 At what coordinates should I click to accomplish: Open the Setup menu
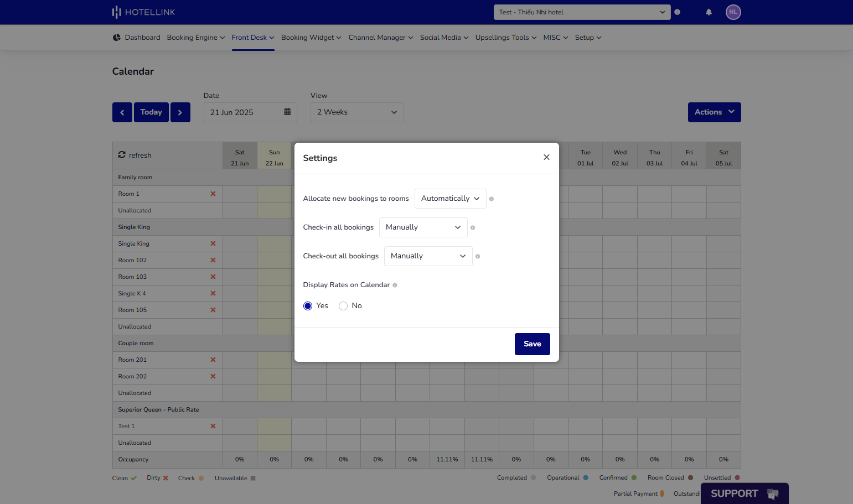click(x=588, y=38)
